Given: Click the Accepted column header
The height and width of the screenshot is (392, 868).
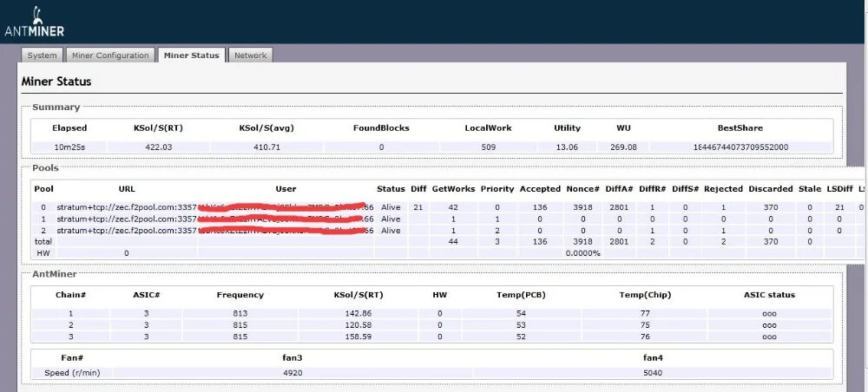Looking at the screenshot, I should pyautogui.click(x=540, y=188).
